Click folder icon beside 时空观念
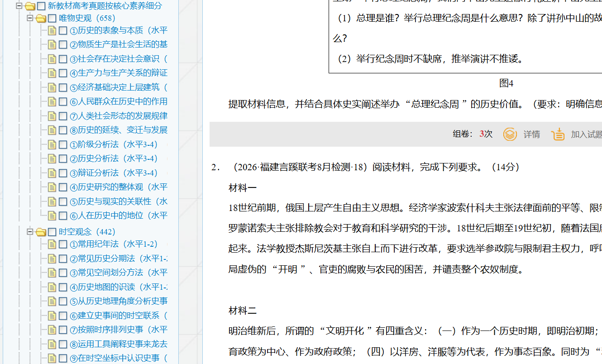Viewport: 602px width, 364px height. 41,232
